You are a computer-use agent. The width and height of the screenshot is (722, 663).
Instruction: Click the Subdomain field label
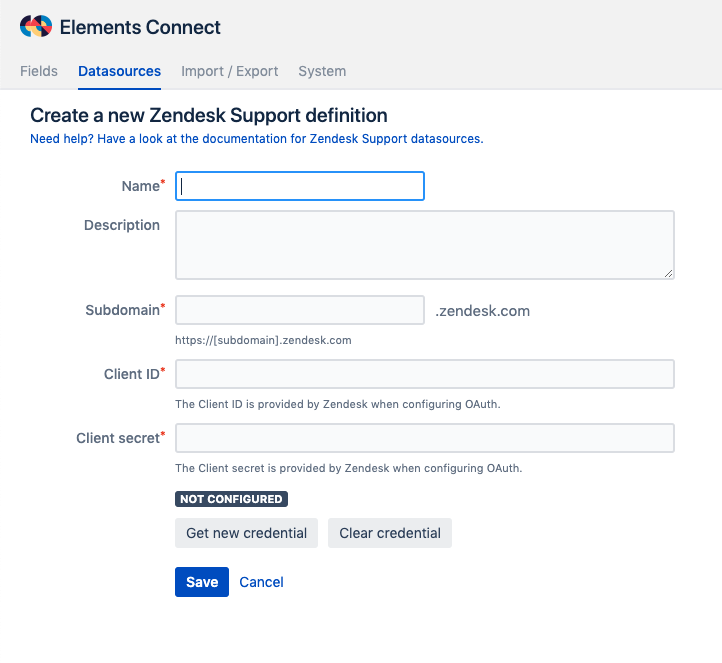point(122,310)
